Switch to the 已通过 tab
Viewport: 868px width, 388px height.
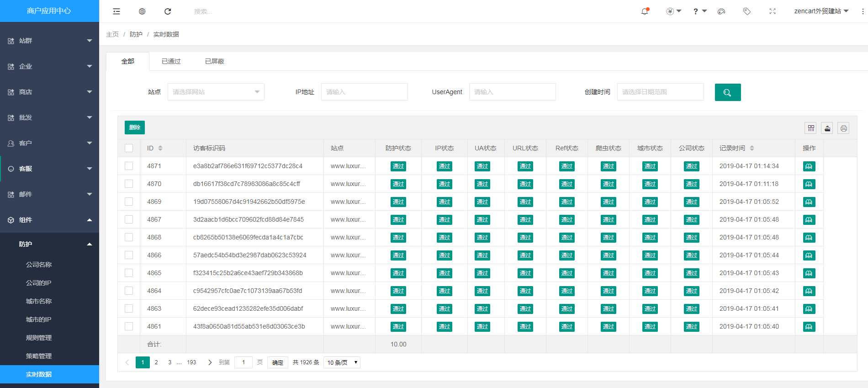point(171,61)
